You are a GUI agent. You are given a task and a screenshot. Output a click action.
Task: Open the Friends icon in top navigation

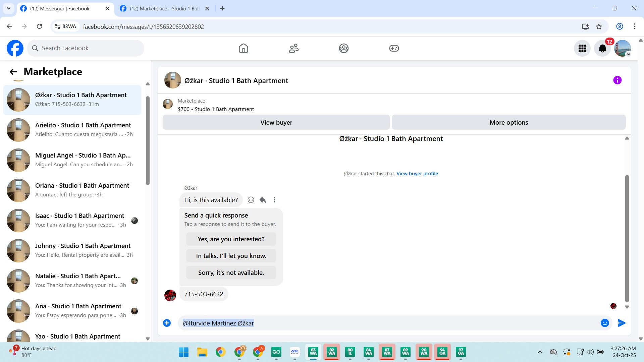click(x=294, y=48)
